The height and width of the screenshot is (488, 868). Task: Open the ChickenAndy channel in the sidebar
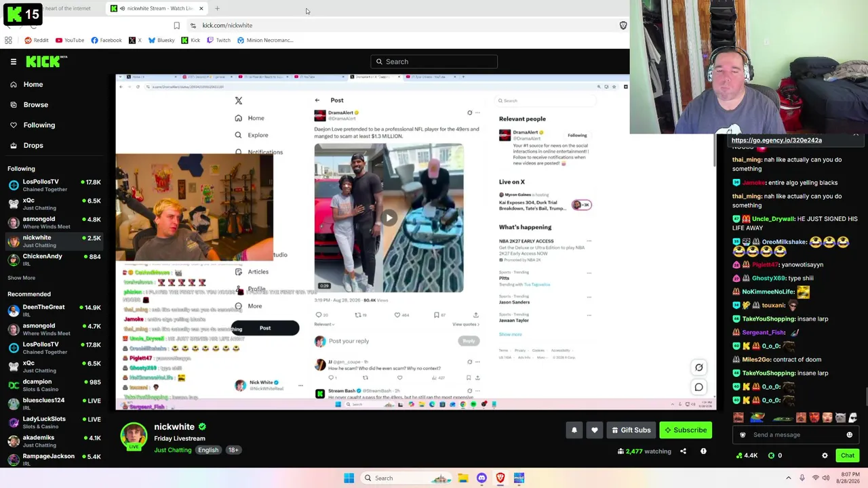click(x=54, y=260)
